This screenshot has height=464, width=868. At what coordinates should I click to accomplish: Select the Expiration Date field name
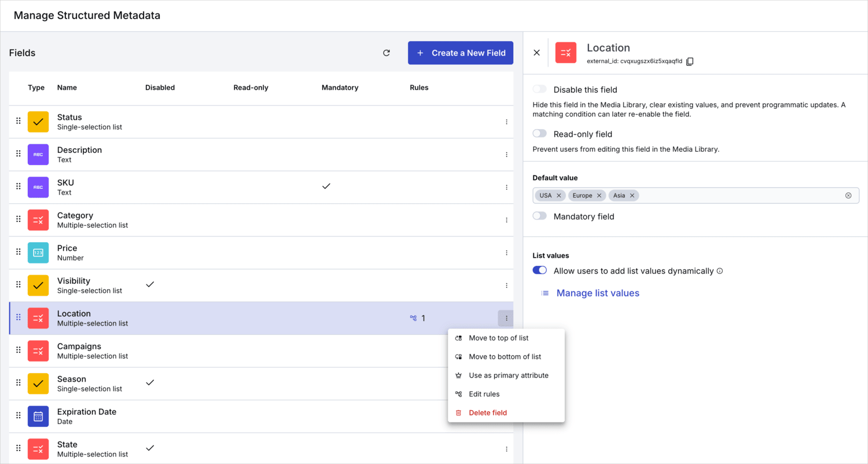87,412
